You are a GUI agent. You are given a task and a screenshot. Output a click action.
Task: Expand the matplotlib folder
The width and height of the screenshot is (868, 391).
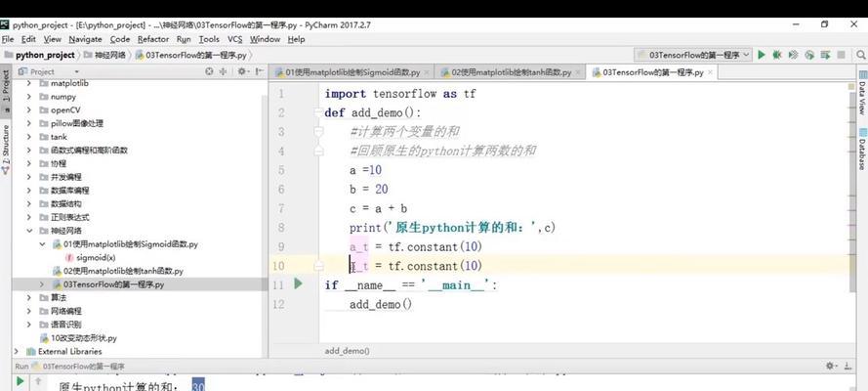(x=28, y=83)
